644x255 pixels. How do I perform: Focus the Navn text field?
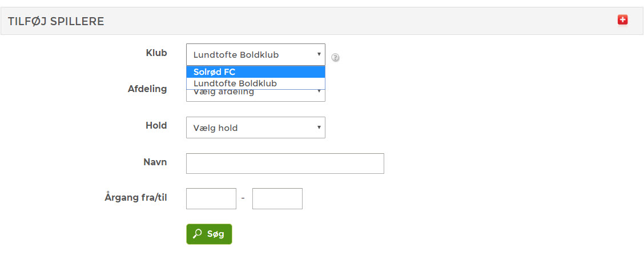[285, 164]
